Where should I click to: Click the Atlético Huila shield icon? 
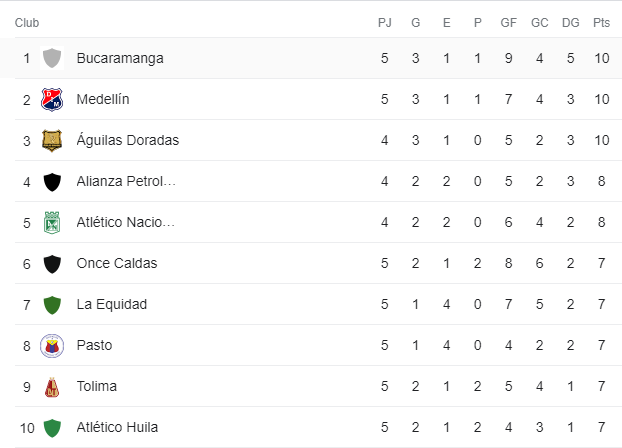coord(52,427)
